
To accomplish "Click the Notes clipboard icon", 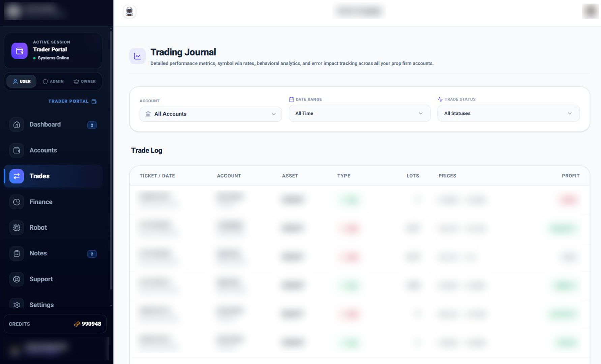I will point(17,253).
